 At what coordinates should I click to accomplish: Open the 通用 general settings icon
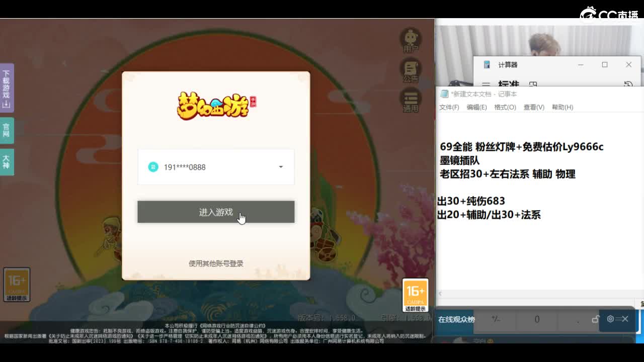point(411,100)
